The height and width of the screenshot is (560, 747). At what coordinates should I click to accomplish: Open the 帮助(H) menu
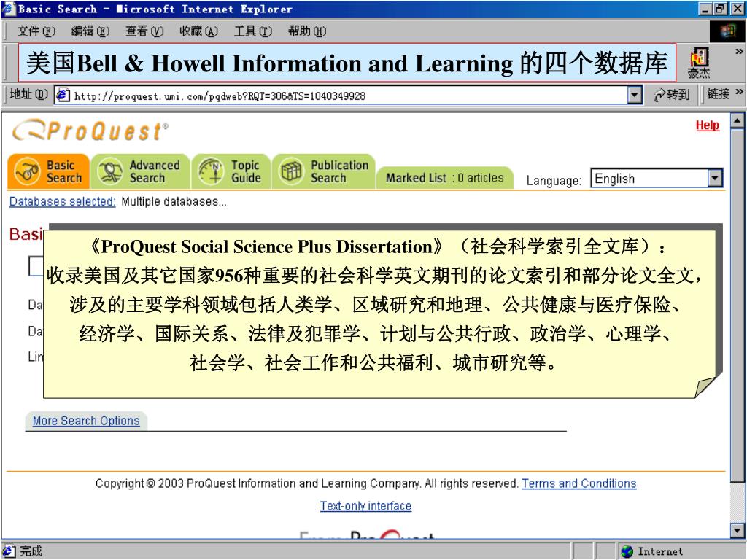(307, 31)
